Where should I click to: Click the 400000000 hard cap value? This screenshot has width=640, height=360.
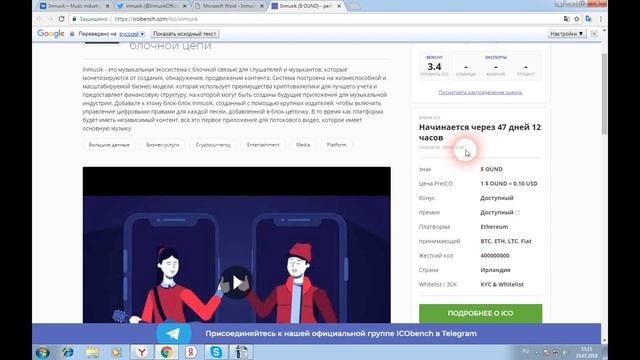(495, 256)
